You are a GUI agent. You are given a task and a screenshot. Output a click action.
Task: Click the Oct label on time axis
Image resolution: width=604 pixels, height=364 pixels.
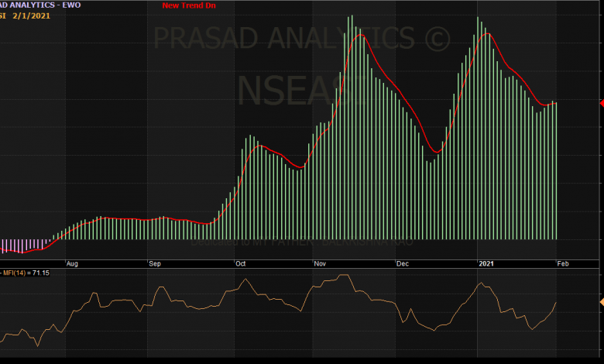click(240, 264)
